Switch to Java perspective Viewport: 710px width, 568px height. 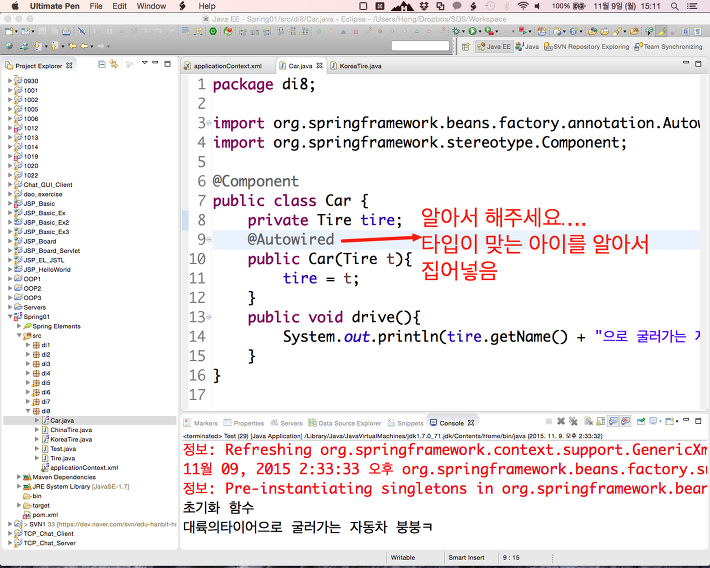(x=527, y=47)
